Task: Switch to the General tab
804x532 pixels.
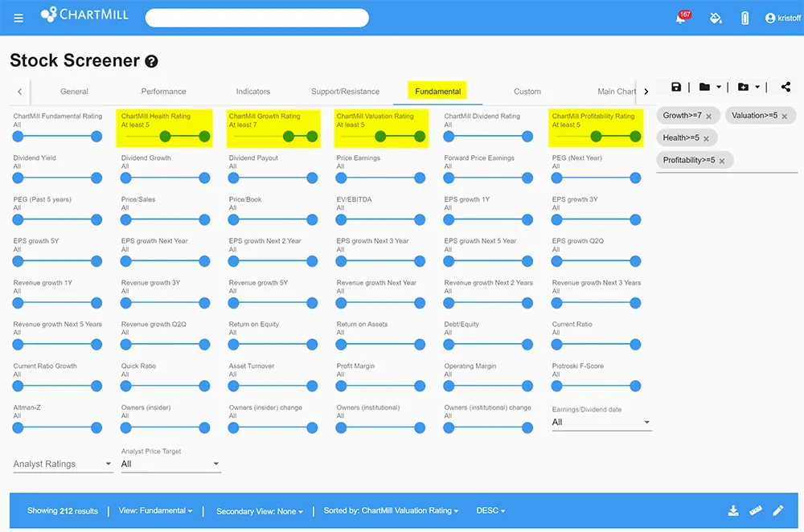Action: point(74,92)
